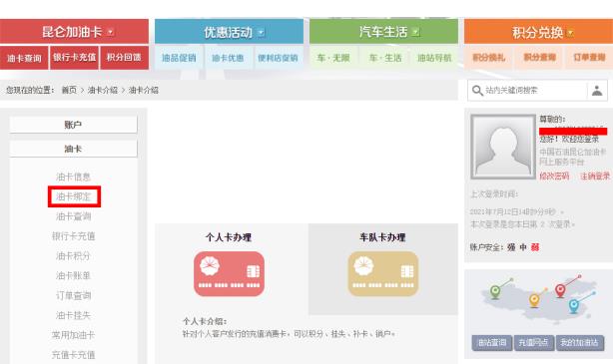This screenshot has height=364, width=613.
Task: Click the 注销登录 link
Action: [595, 177]
